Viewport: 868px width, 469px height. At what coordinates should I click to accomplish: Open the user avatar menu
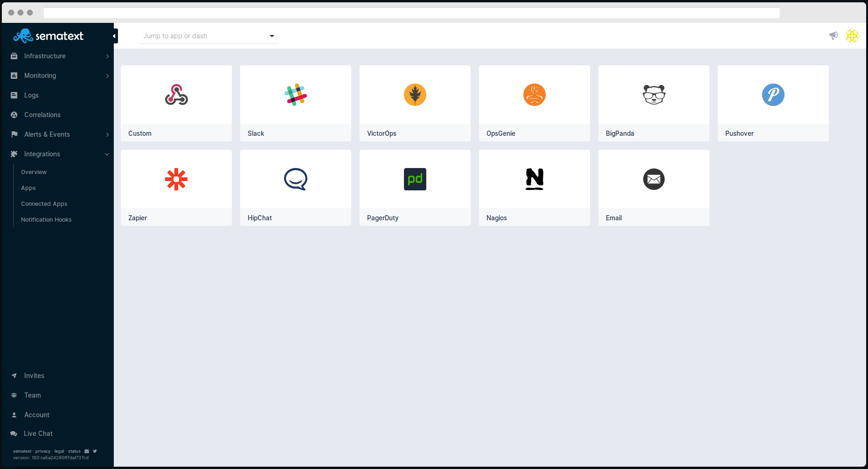[852, 36]
